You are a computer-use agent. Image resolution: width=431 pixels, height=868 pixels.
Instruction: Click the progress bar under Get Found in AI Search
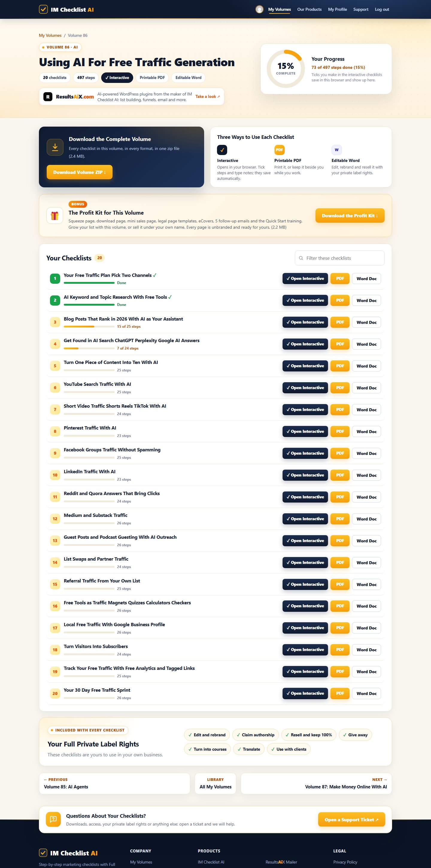pyautogui.click(x=89, y=348)
